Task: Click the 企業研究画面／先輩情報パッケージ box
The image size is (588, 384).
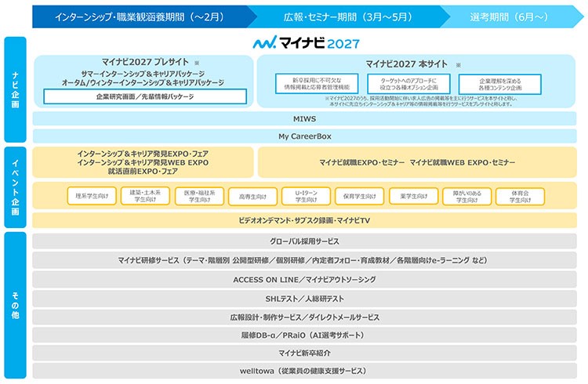Action: point(145,97)
